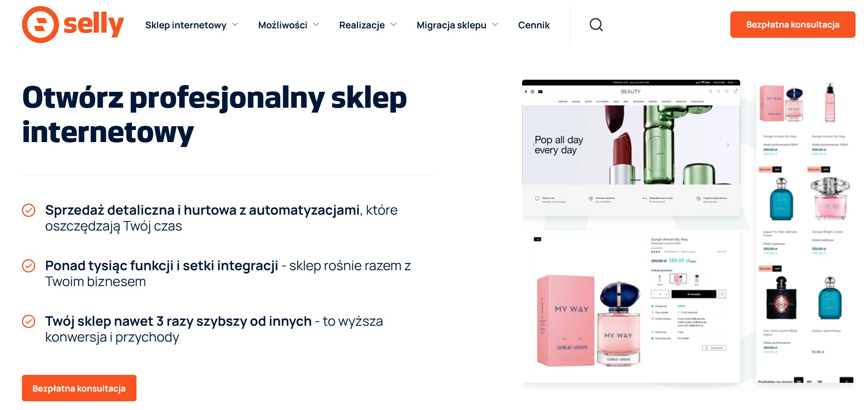Open search with the magnifier icon

596,25
